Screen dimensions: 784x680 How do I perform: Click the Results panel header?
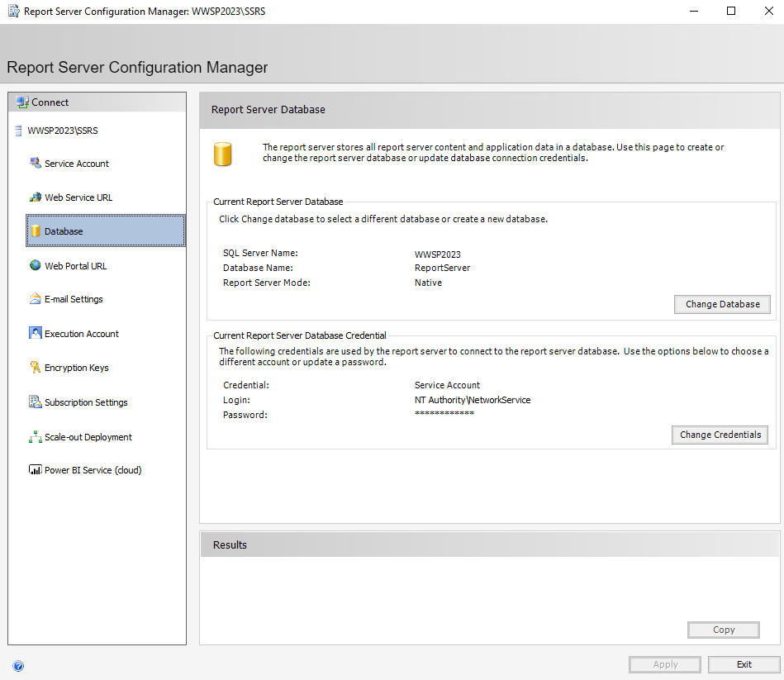(490, 544)
